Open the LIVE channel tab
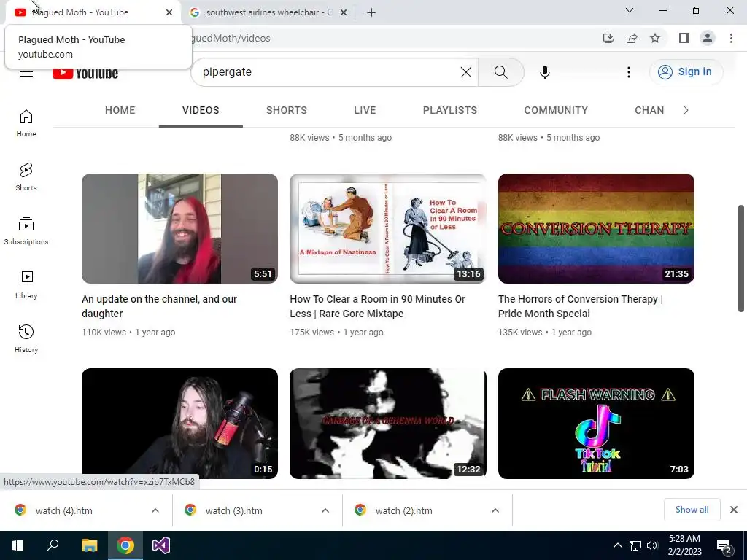Image resolution: width=747 pixels, height=560 pixels. click(x=365, y=110)
